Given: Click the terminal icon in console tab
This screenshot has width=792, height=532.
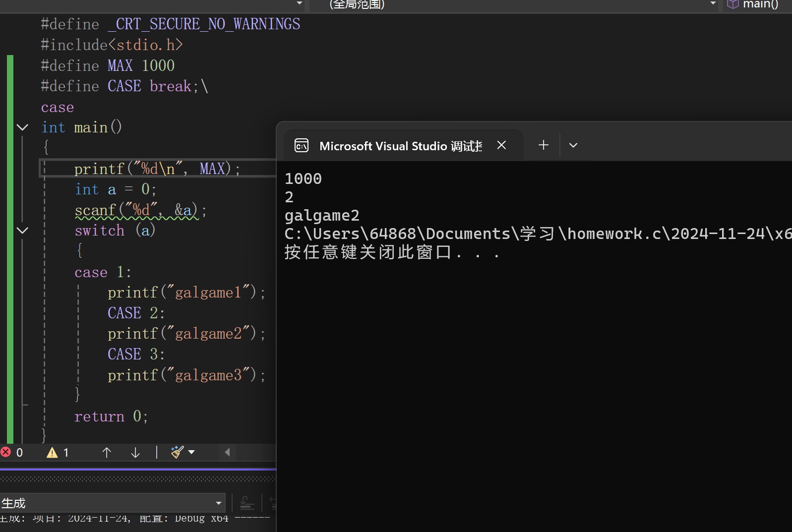Looking at the screenshot, I should coord(302,146).
